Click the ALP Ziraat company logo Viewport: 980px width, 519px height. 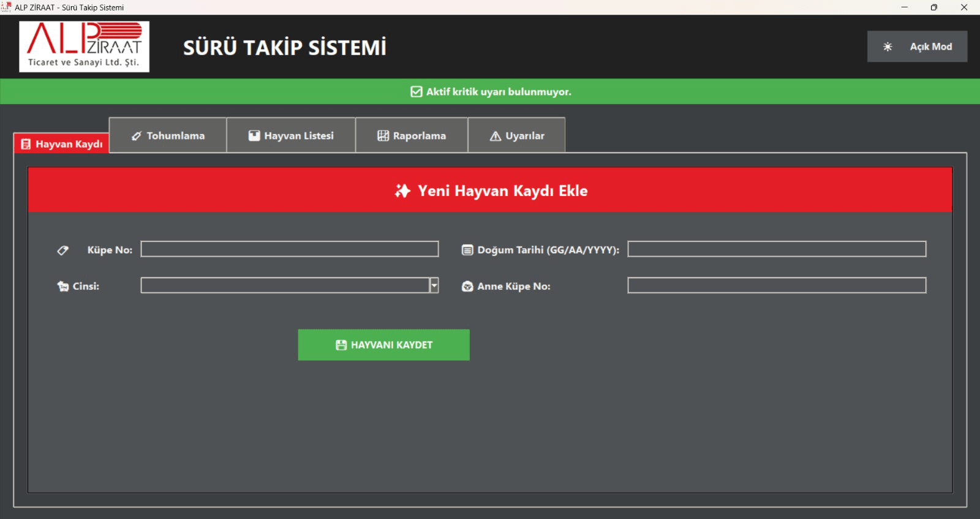85,47
